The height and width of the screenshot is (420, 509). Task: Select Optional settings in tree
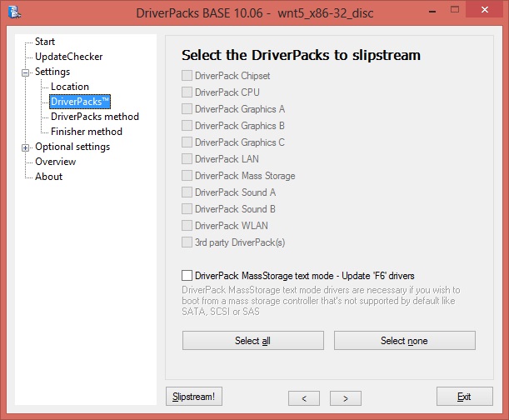coord(72,147)
